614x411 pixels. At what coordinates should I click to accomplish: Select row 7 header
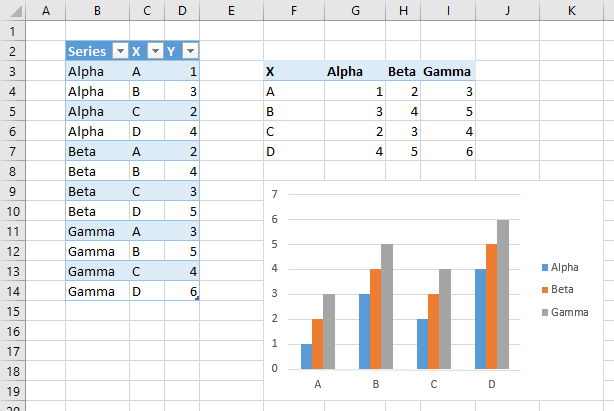pyautogui.click(x=13, y=151)
